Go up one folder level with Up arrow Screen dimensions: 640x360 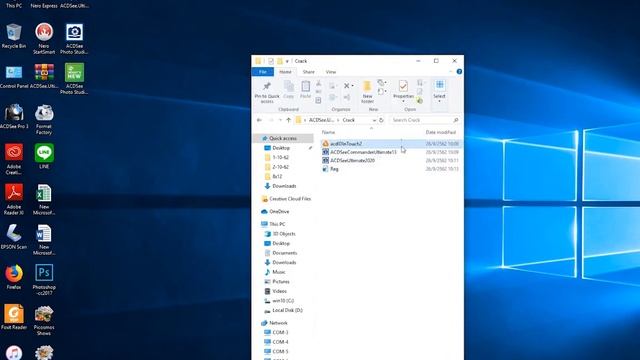(x=289, y=120)
